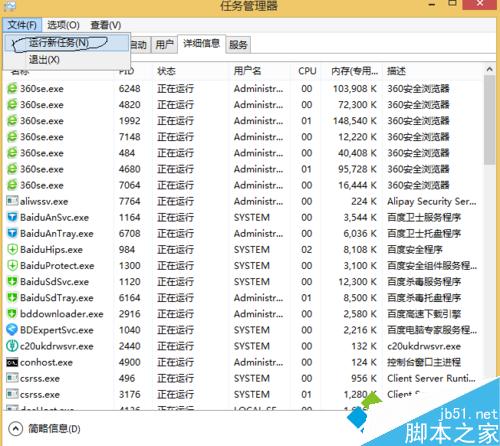Click the 360se.exe icon for PID 4680
The width and height of the screenshot is (500, 446).
coord(12,169)
